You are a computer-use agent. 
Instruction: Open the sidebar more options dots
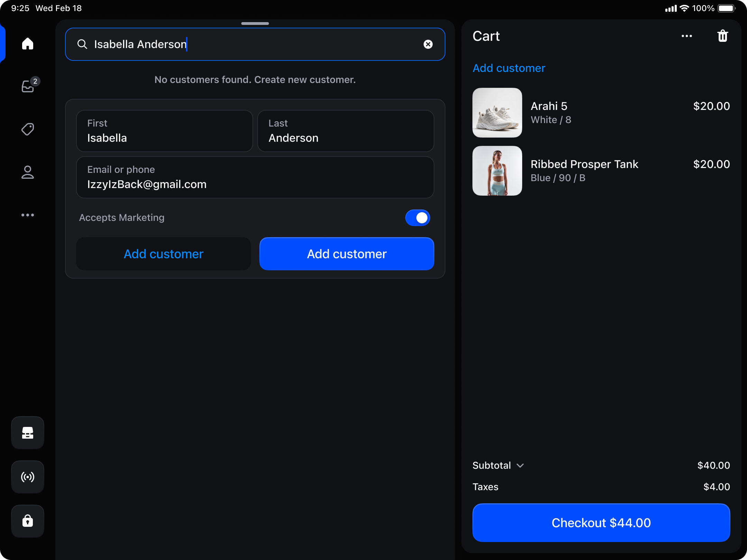click(28, 215)
